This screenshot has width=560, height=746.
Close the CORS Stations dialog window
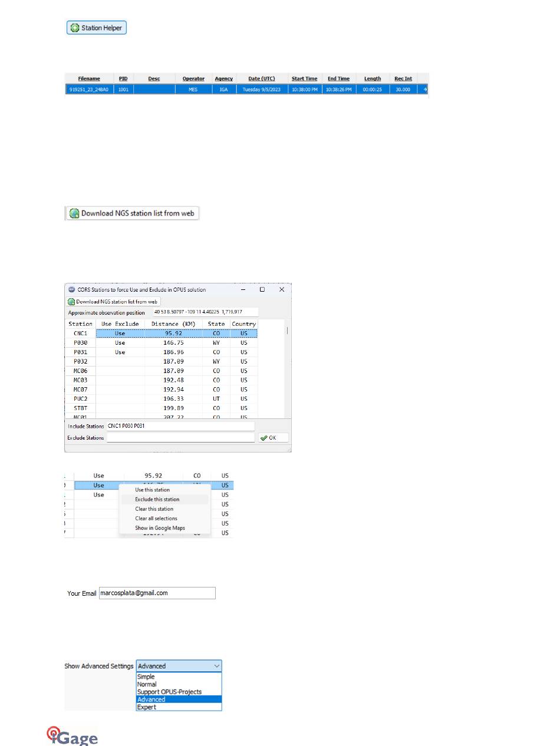click(281, 290)
